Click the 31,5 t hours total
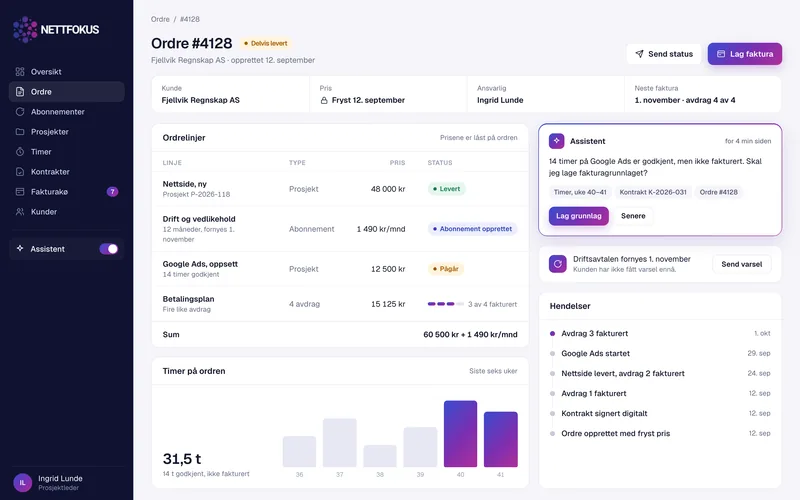Image resolution: width=800 pixels, height=500 pixels. click(x=182, y=459)
